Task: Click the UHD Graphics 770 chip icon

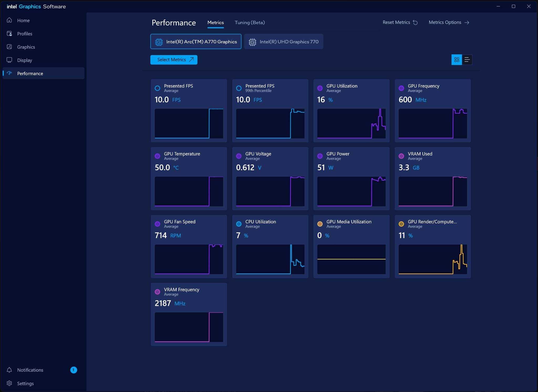Action: pos(252,42)
